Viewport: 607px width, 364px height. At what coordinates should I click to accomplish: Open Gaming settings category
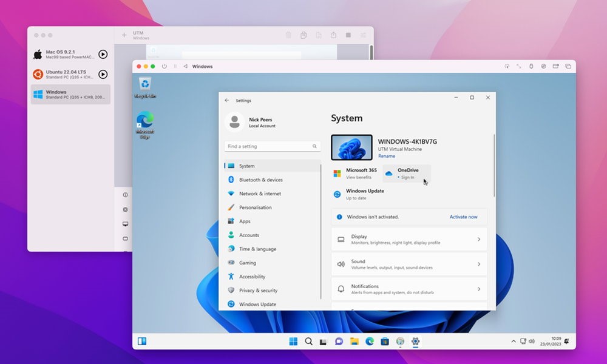tap(273, 263)
